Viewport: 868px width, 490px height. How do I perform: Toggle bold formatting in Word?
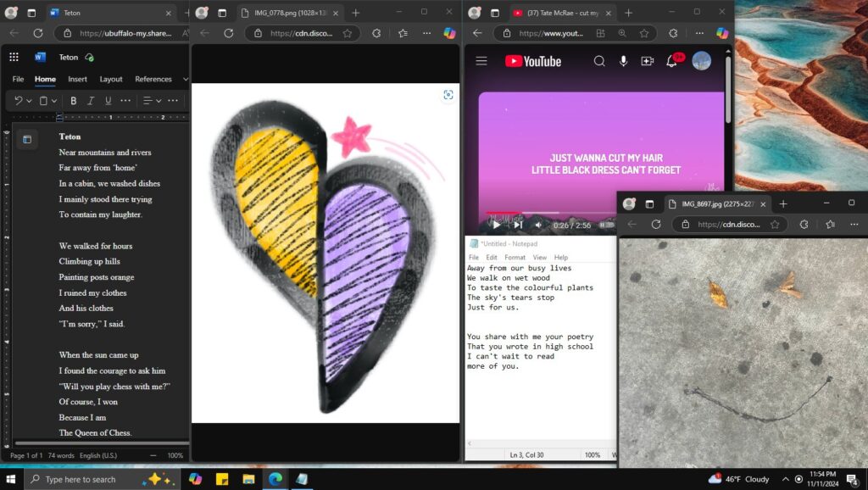point(74,101)
